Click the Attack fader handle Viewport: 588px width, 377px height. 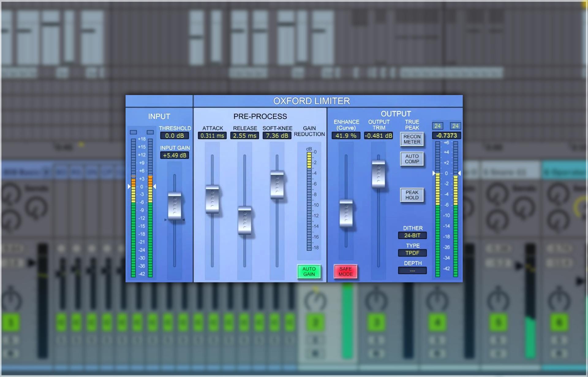pyautogui.click(x=212, y=199)
